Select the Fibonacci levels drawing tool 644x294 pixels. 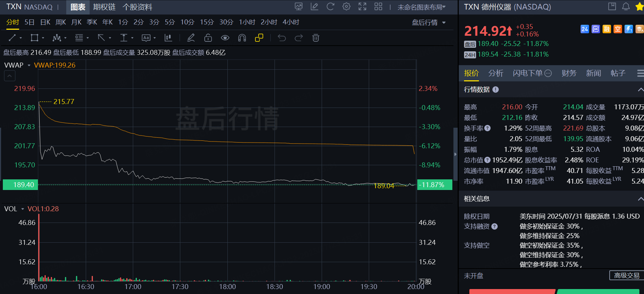(x=79, y=38)
